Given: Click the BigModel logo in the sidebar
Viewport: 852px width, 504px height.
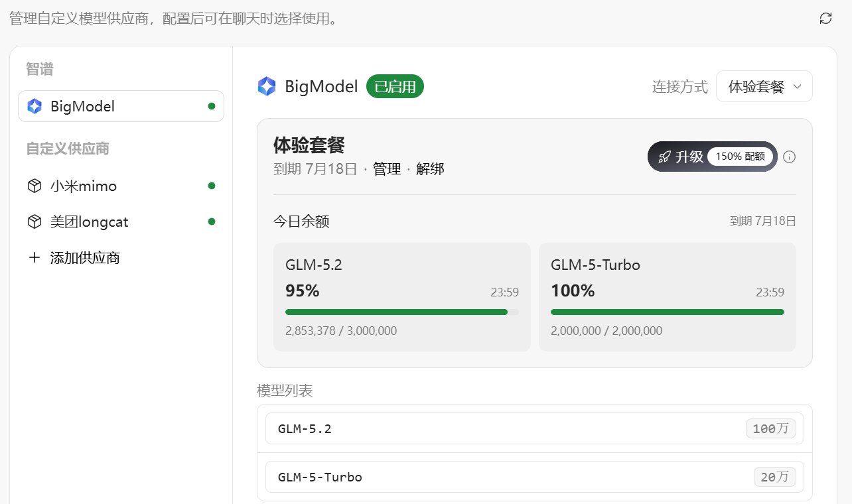Looking at the screenshot, I should pyautogui.click(x=35, y=106).
